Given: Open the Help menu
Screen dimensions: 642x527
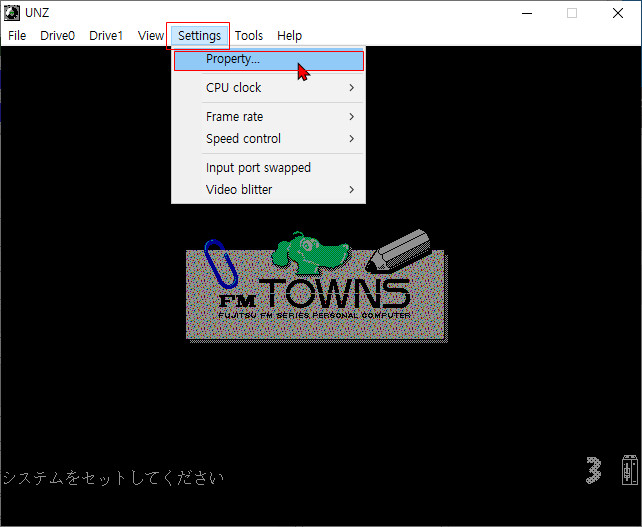Looking at the screenshot, I should pos(289,36).
